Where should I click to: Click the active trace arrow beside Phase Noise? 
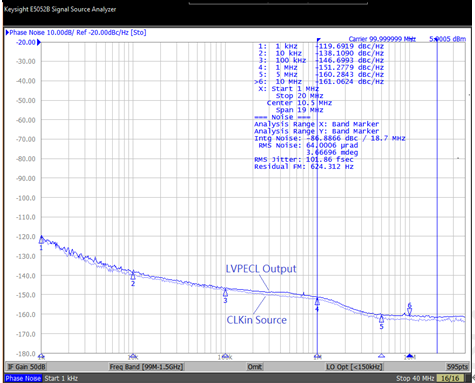[x=7, y=32]
